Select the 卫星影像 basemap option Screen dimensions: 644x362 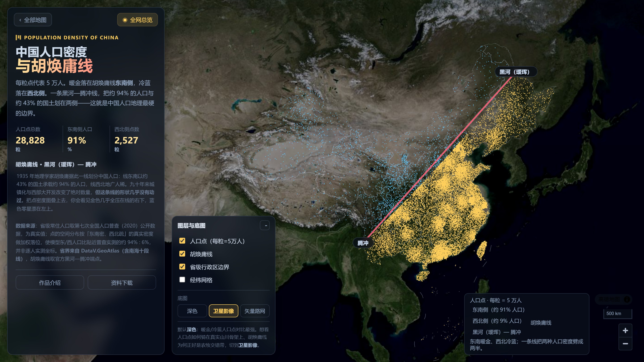(224, 311)
